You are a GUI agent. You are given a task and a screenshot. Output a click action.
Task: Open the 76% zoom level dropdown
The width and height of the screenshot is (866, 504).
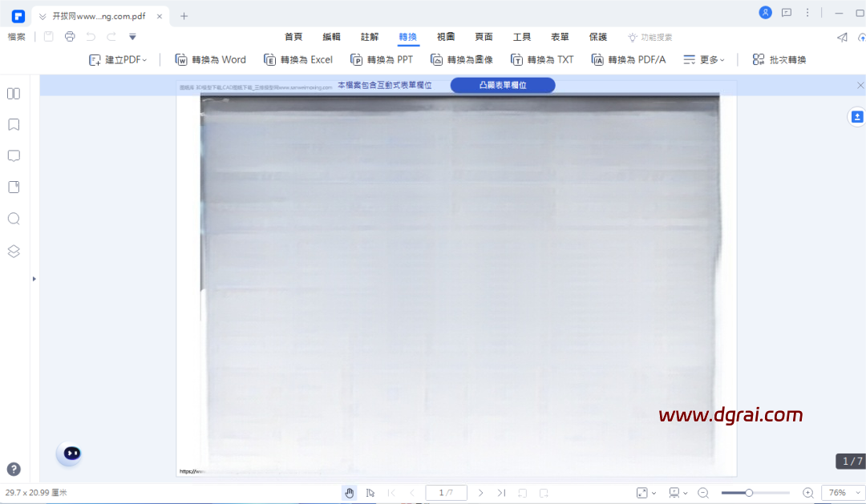click(844, 493)
